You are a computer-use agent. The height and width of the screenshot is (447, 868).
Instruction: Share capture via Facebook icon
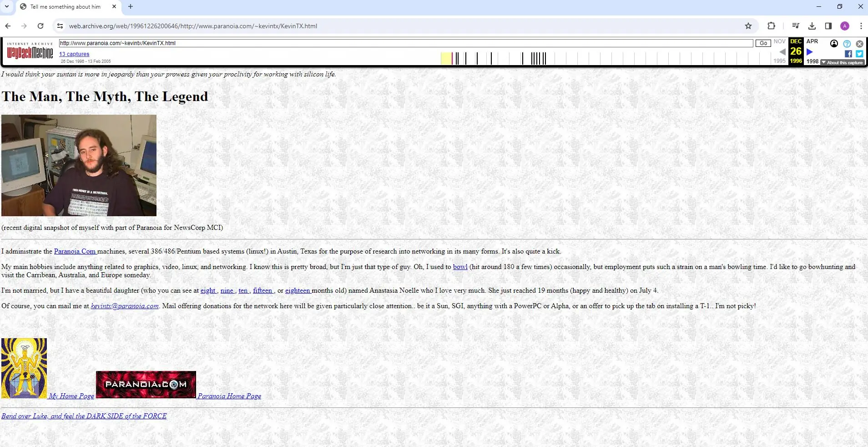tap(848, 54)
